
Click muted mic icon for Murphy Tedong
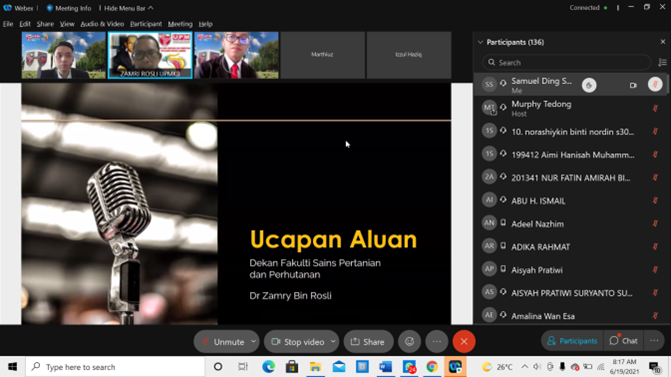pyautogui.click(x=655, y=108)
